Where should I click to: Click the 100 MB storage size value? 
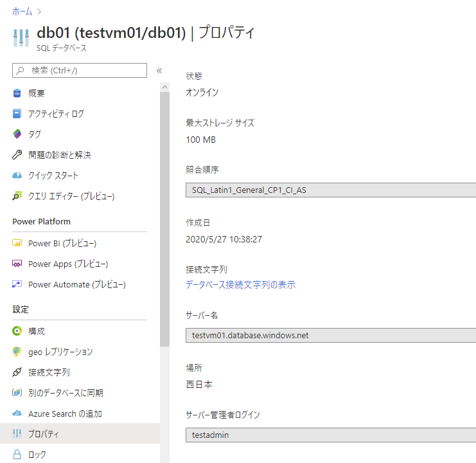pyautogui.click(x=200, y=140)
